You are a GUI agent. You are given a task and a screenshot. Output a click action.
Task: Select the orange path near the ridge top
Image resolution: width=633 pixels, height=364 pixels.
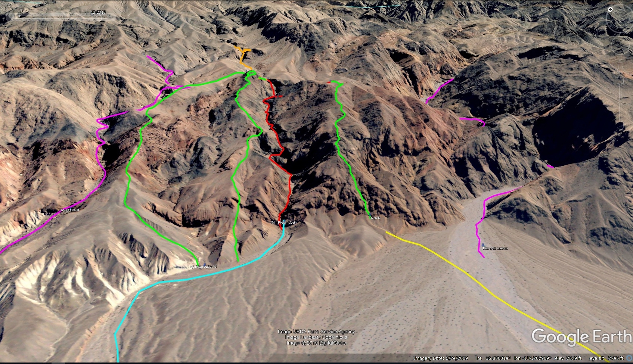[243, 58]
